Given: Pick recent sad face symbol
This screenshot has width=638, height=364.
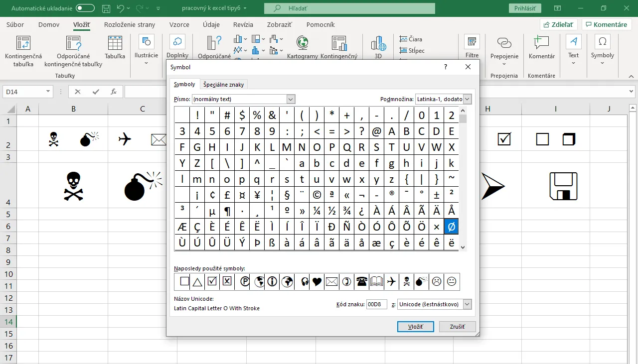Looking at the screenshot, I should click(437, 281).
